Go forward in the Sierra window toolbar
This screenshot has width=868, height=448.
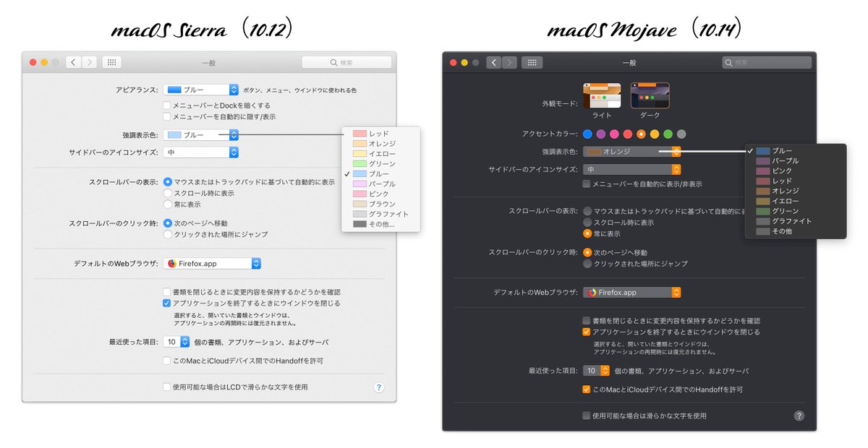tap(90, 63)
